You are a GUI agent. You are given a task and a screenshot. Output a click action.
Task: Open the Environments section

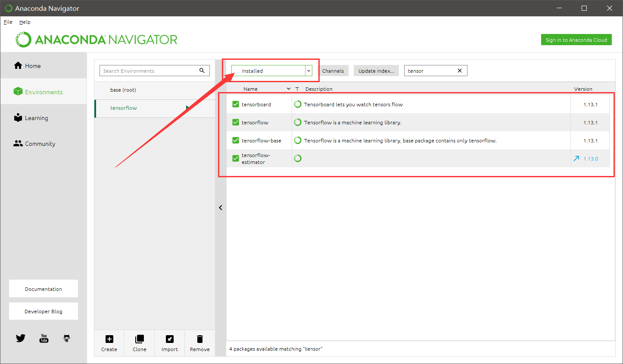[x=44, y=92]
